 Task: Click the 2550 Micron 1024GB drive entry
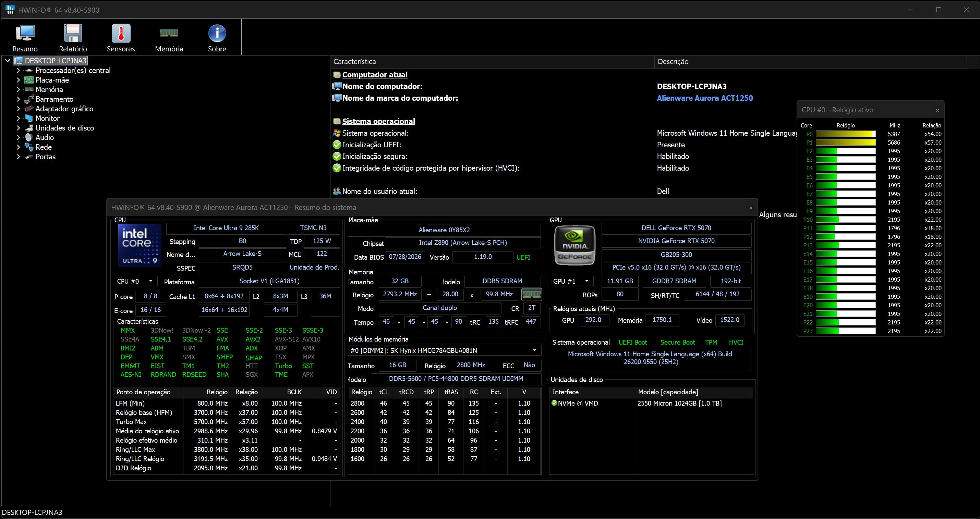tap(679, 404)
